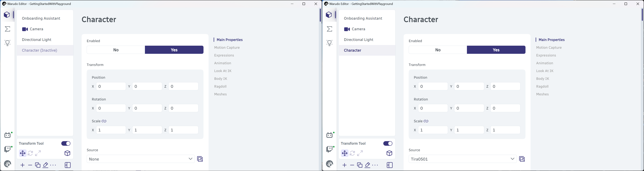Viewport: 644px width, 171px height.
Task: Click the browse source icon beside Tira0501 dropdown
Action: [522, 159]
